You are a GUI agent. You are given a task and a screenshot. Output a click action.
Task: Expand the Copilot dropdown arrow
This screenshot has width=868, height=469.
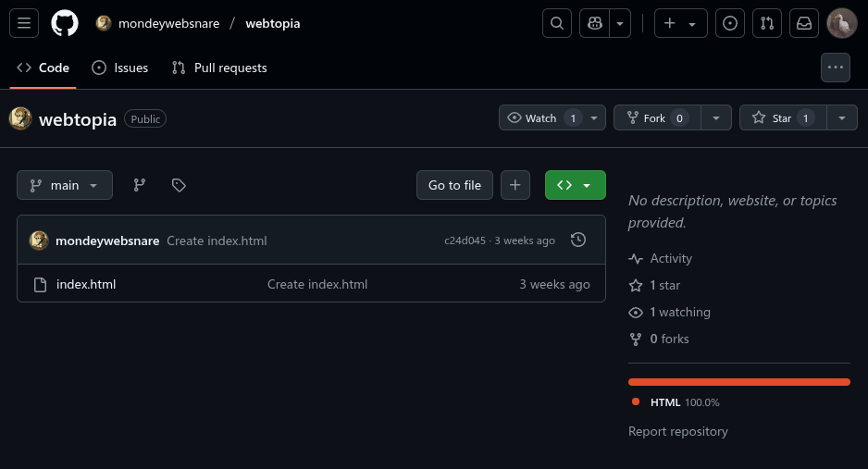(620, 23)
